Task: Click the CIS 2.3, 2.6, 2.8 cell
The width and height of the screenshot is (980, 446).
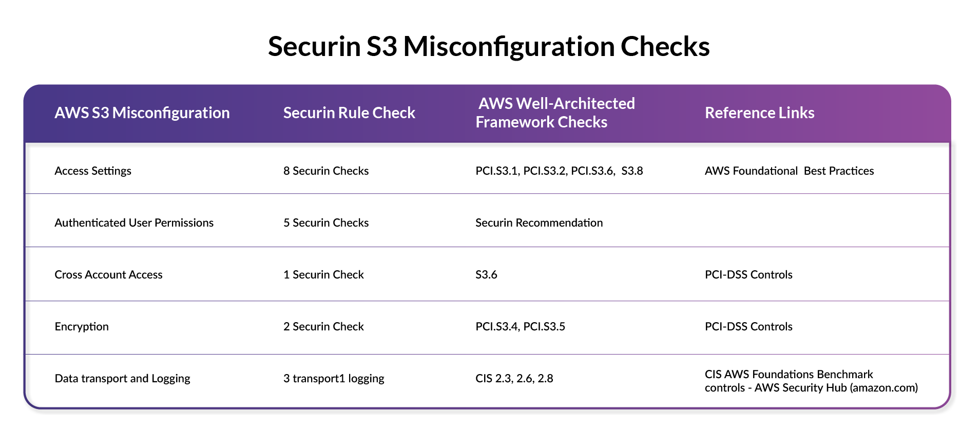Action: tap(514, 378)
